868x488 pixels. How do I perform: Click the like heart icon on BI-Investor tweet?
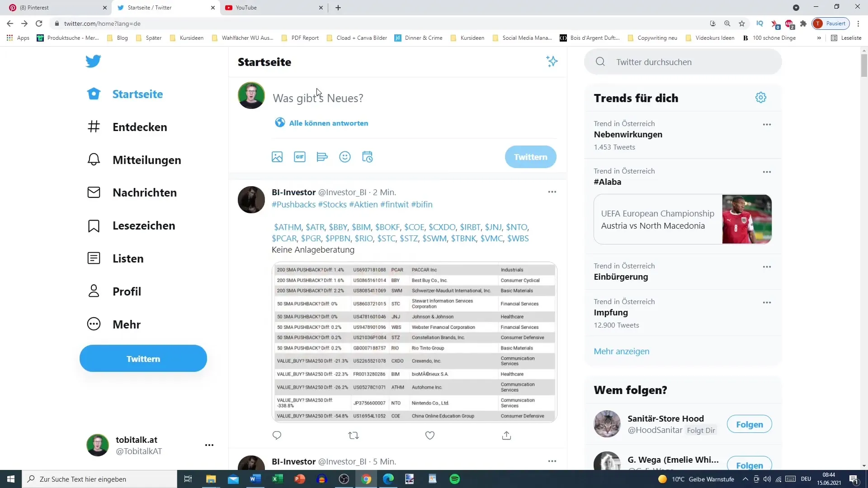430,435
